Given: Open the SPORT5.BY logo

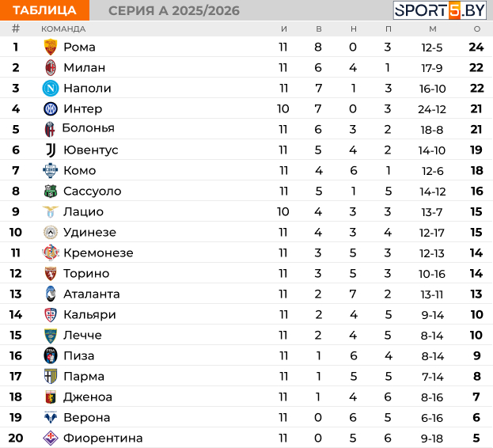Looking at the screenshot, I should [441, 10].
